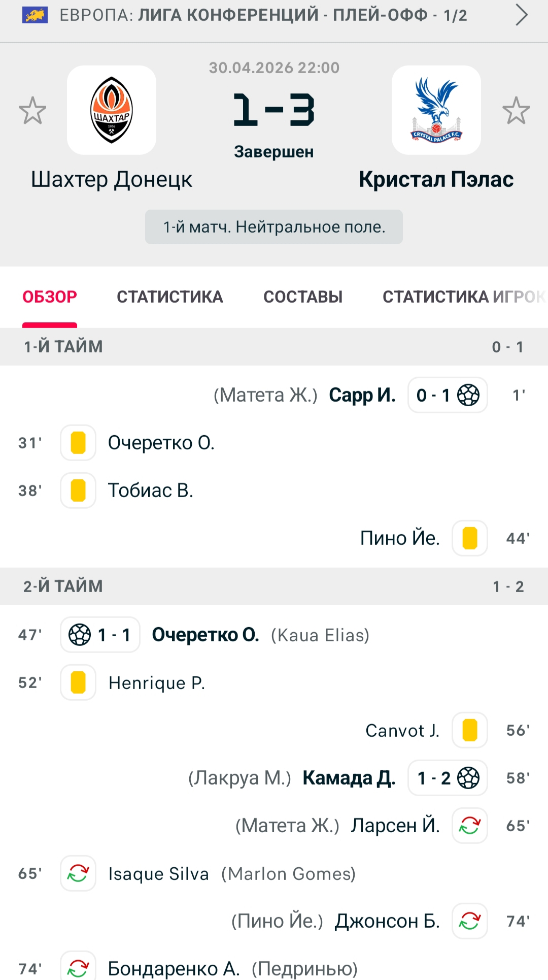The height and width of the screenshot is (980, 548).
Task: Switch to the СОСТАВЫ tab
Action: click(303, 297)
